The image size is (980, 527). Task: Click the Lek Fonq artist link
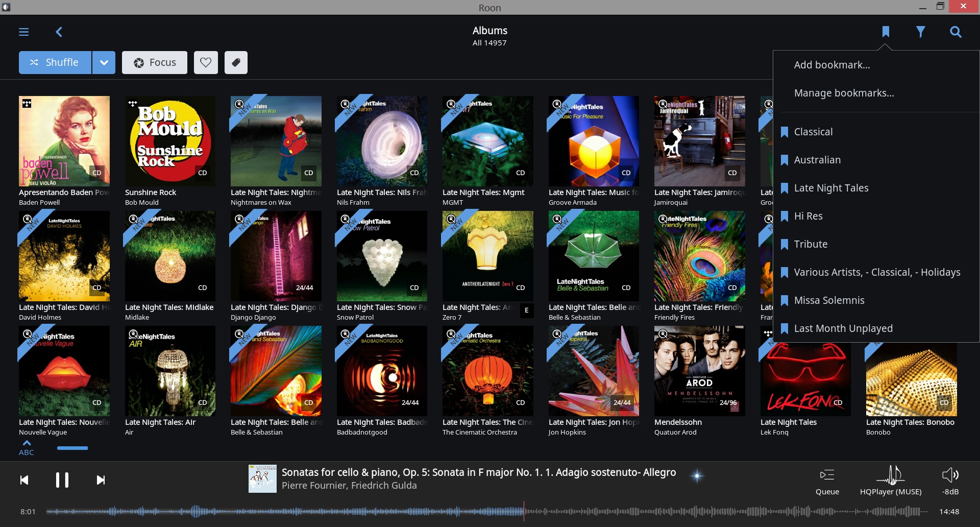[x=774, y=432]
